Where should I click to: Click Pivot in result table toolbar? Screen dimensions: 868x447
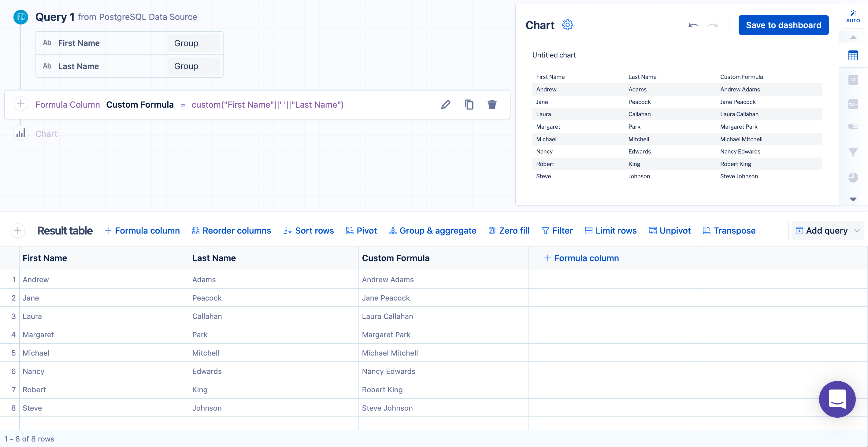pyautogui.click(x=361, y=231)
